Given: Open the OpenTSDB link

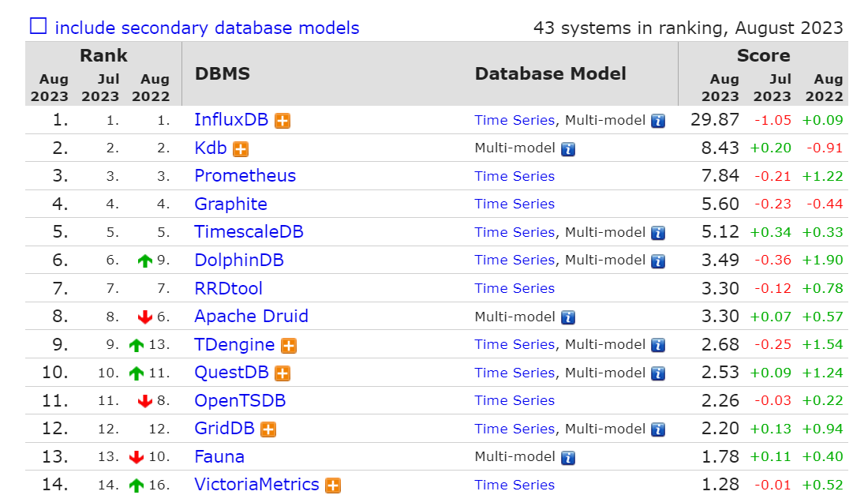Looking at the screenshot, I should pos(240,400).
